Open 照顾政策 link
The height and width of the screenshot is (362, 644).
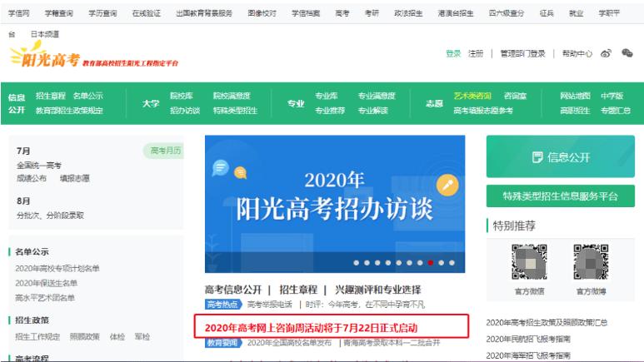(85, 337)
